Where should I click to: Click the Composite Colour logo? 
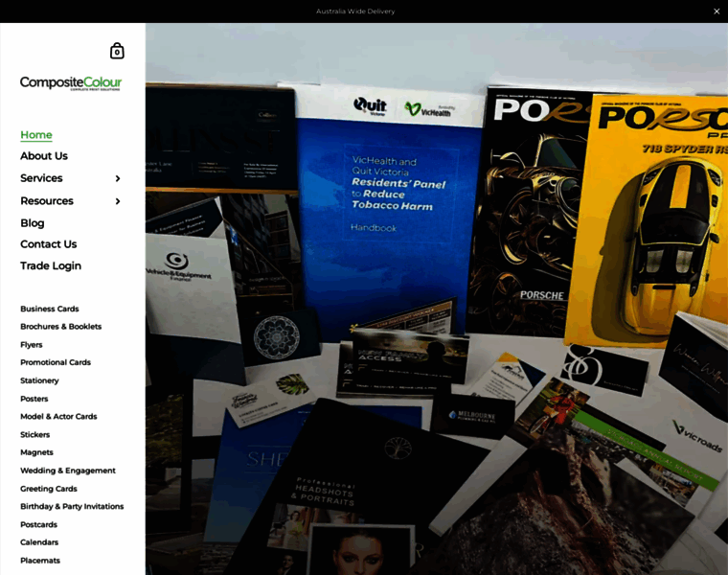point(71,83)
